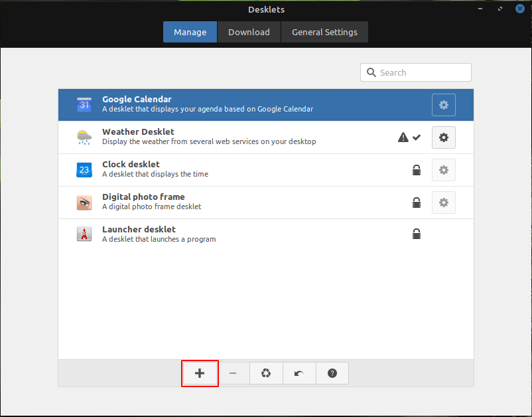
Task: Click Clock desklet settings gear
Action: pyautogui.click(x=444, y=170)
